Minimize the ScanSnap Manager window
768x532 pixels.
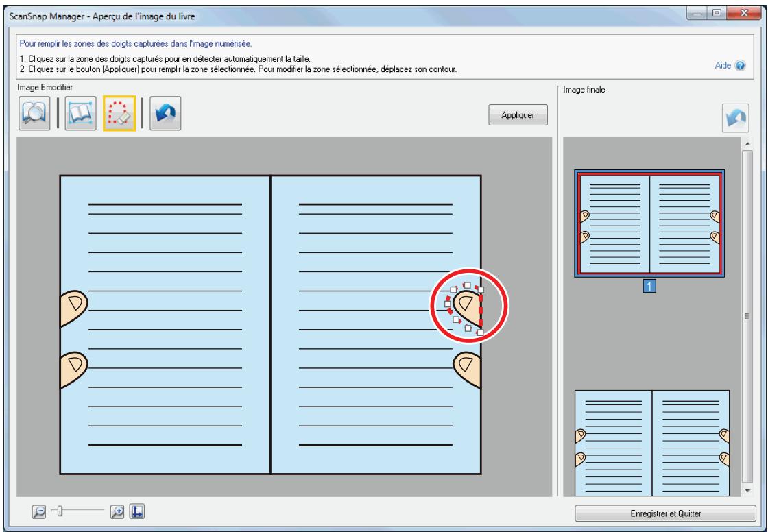point(697,13)
